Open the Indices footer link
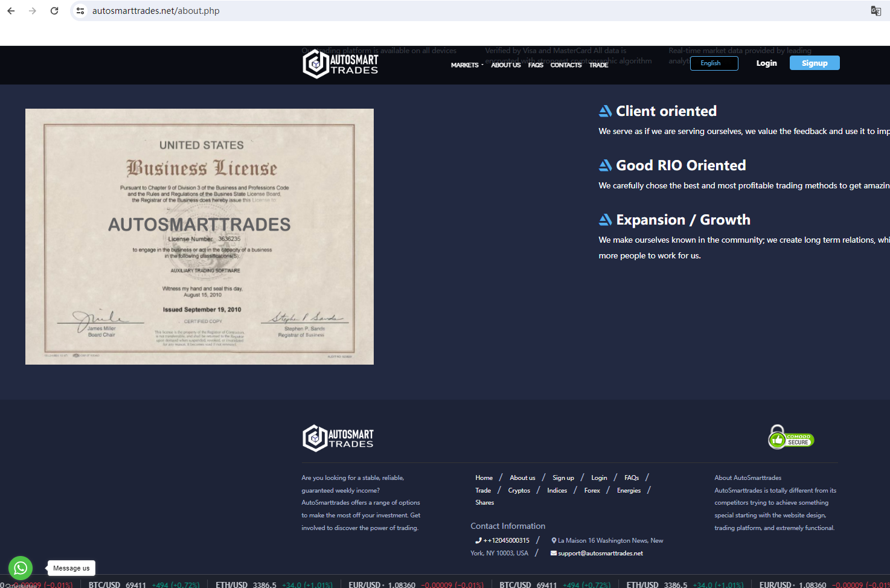This screenshot has width=890, height=588. point(557,490)
